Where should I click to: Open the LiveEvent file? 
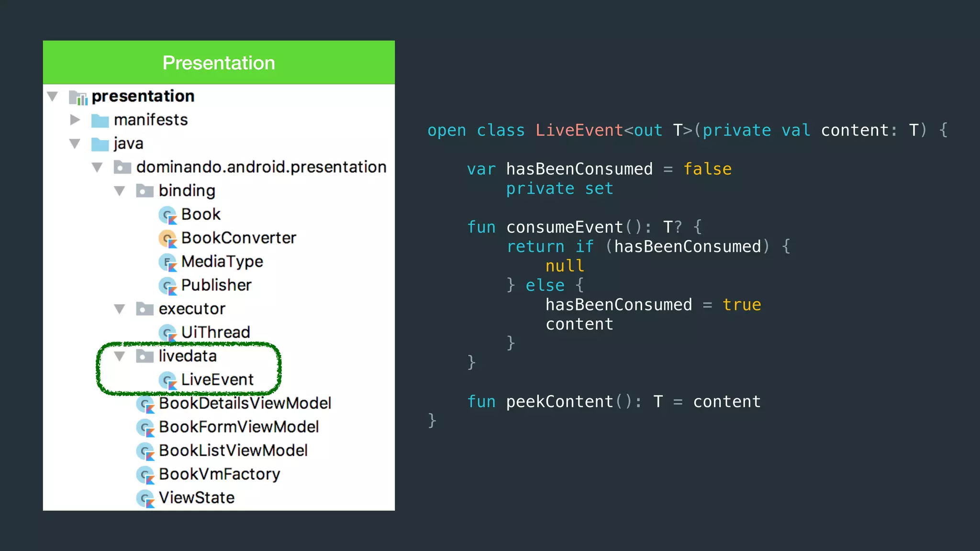click(217, 380)
